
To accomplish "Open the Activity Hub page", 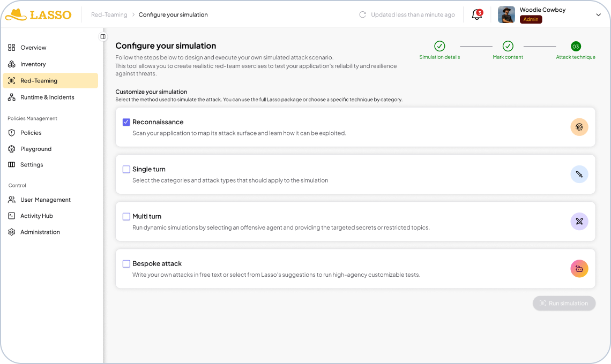I will 36,216.
